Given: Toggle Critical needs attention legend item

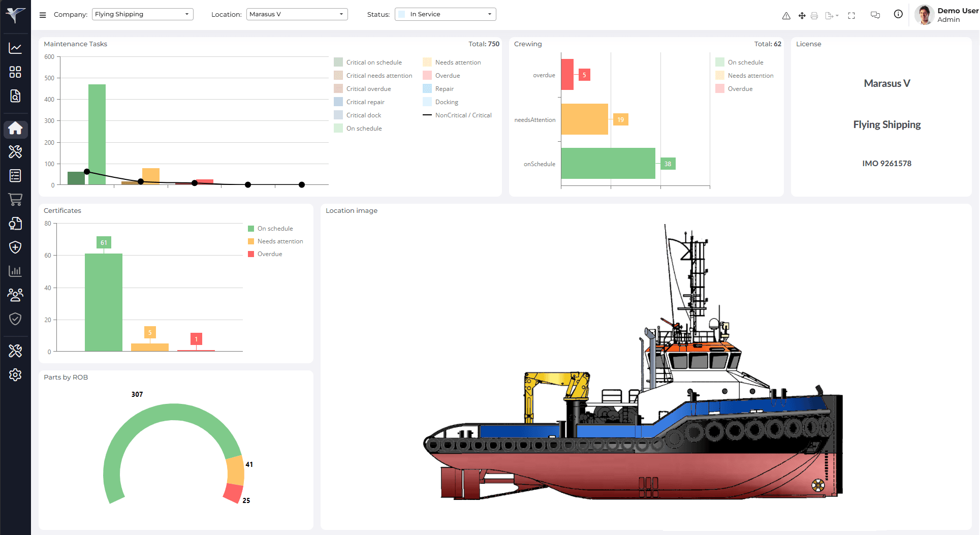Looking at the screenshot, I should pyautogui.click(x=373, y=76).
